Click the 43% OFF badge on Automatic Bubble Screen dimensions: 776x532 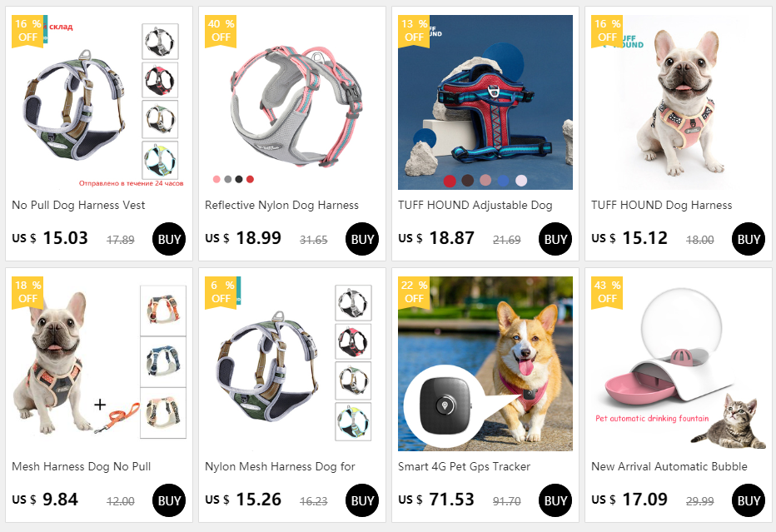coord(607,292)
